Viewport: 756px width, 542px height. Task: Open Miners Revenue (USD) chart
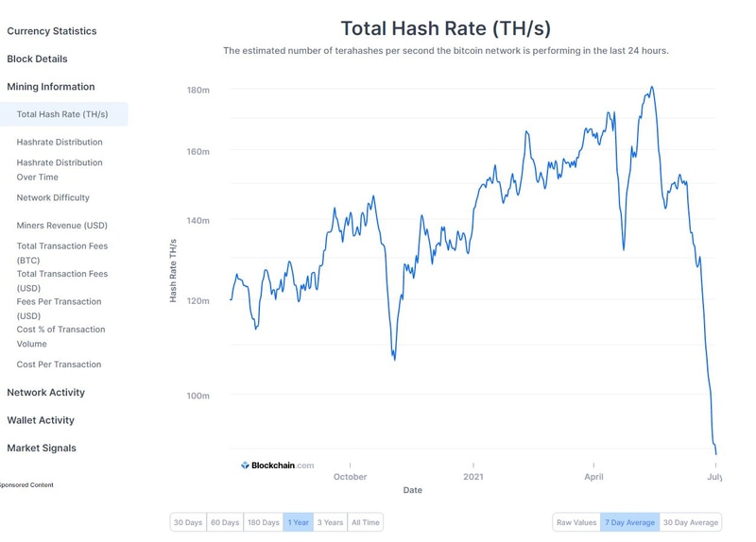[62, 226]
